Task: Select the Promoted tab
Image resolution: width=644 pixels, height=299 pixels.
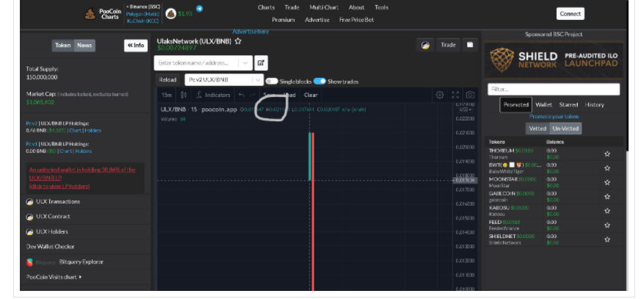Action: [515, 105]
